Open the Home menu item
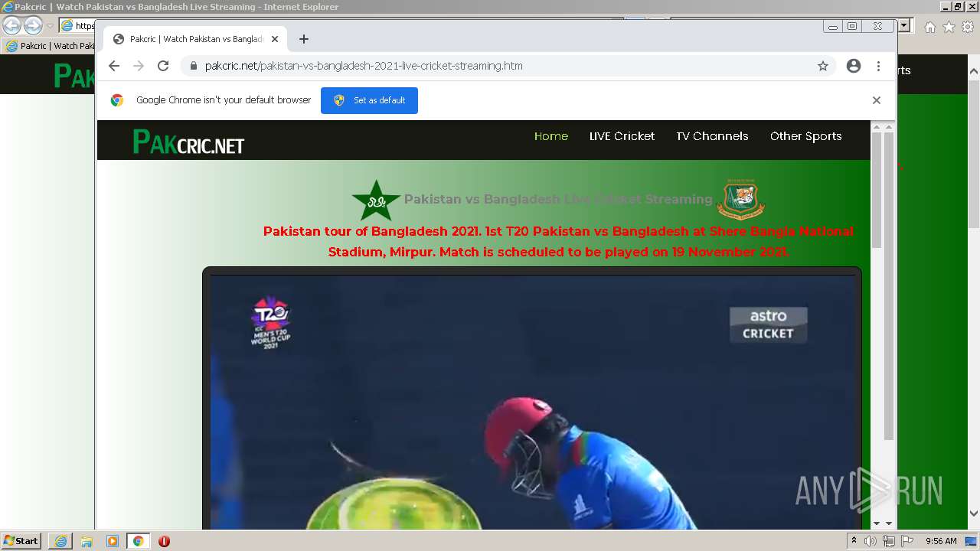Image resolution: width=980 pixels, height=551 pixels. click(551, 136)
